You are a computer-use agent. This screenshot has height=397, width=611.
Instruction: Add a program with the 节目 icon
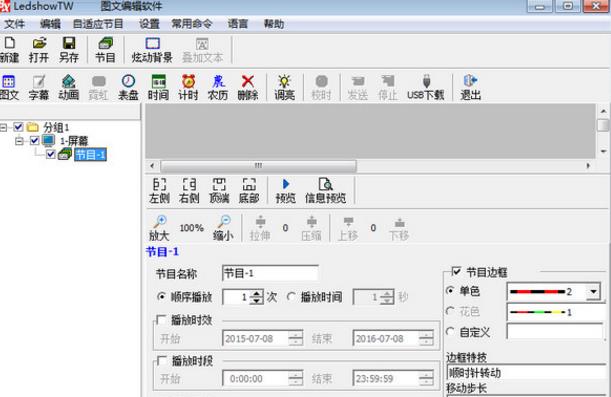[x=106, y=50]
